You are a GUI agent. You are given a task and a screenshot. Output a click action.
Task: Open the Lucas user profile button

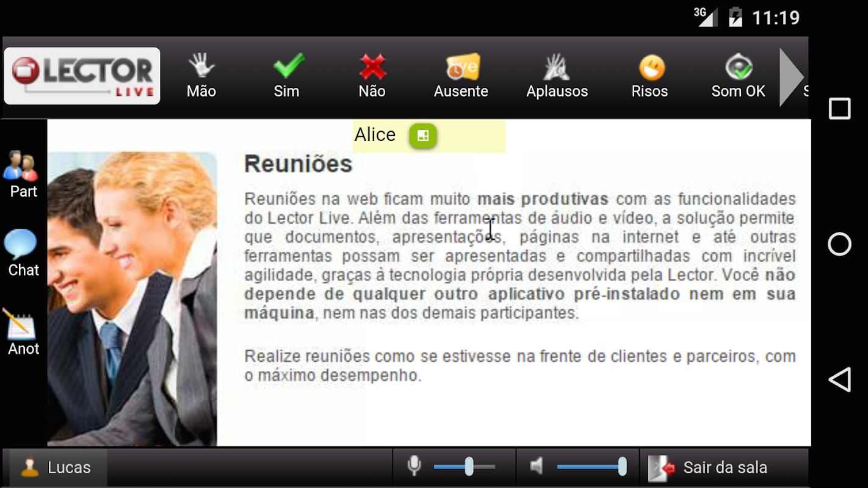(56, 467)
